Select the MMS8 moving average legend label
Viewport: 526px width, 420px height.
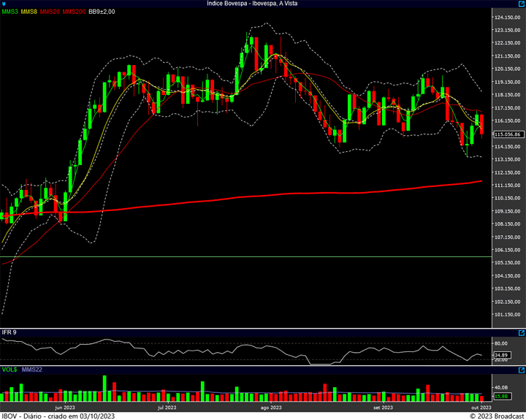(x=29, y=12)
